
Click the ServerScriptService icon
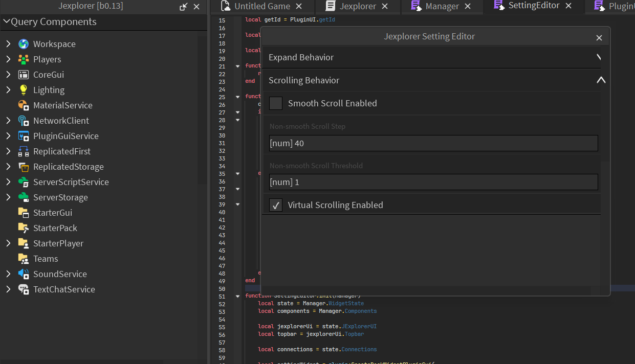coord(23,182)
